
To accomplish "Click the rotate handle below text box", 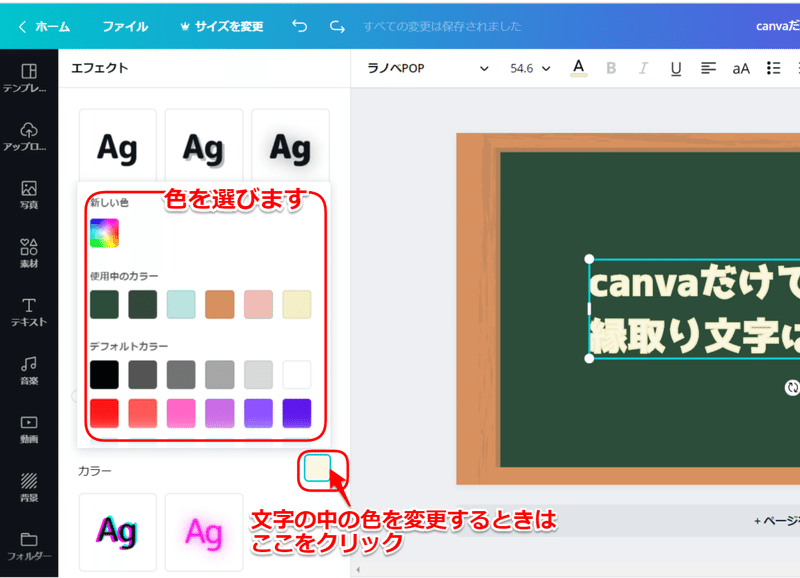I will [x=791, y=388].
